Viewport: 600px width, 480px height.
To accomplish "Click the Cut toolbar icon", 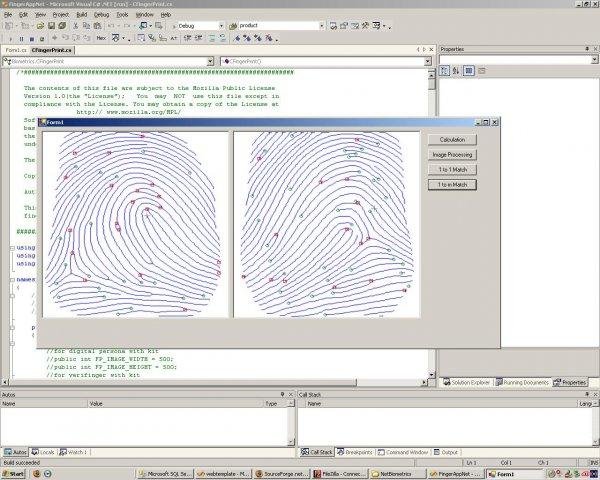I will 76,26.
